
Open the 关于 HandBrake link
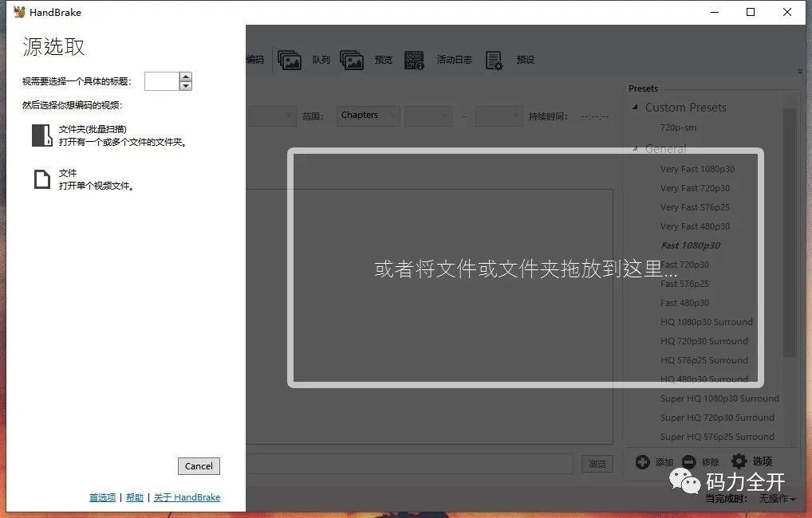pos(187,497)
